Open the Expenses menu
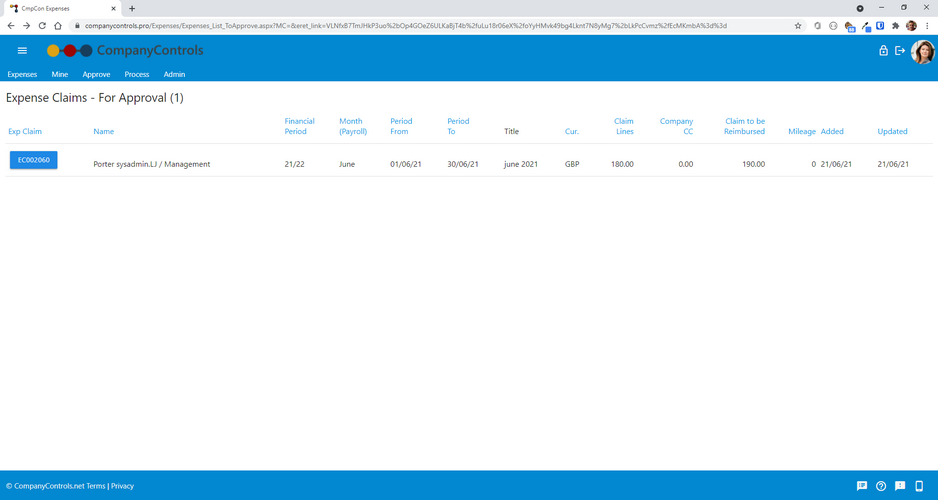This screenshot has height=500, width=938. click(x=22, y=75)
